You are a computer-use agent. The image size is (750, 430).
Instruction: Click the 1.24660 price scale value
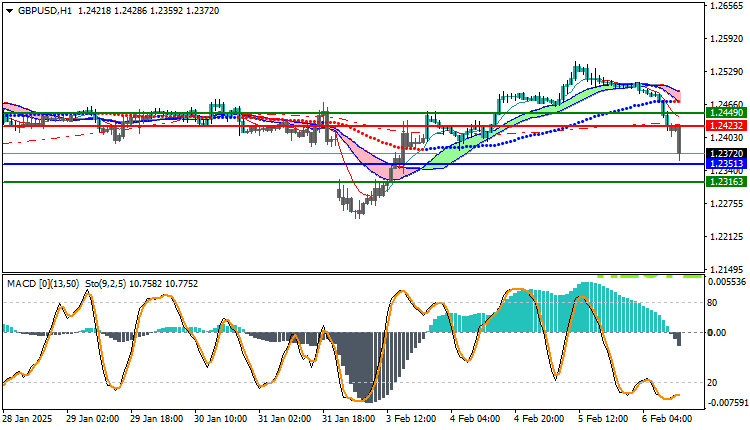coord(727,104)
